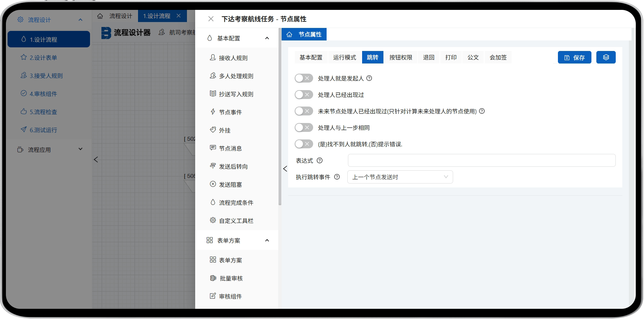Click the home icon in 节点属性 tab

[289, 34]
